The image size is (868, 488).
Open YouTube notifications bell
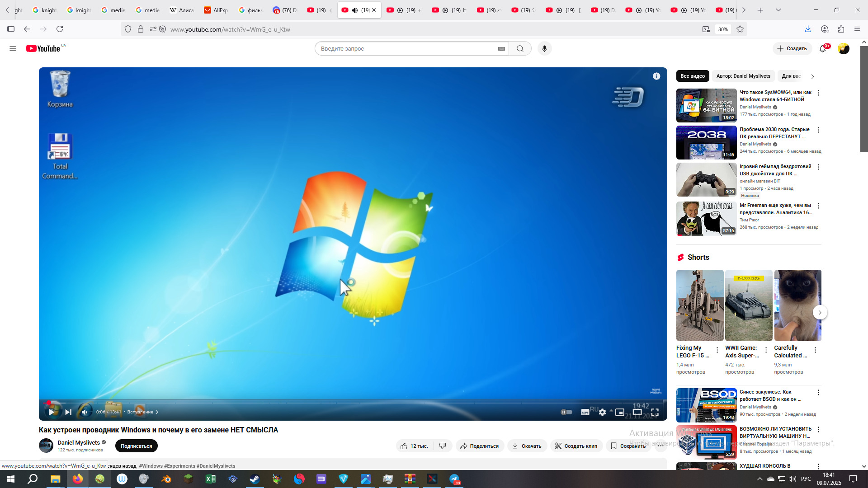822,48
